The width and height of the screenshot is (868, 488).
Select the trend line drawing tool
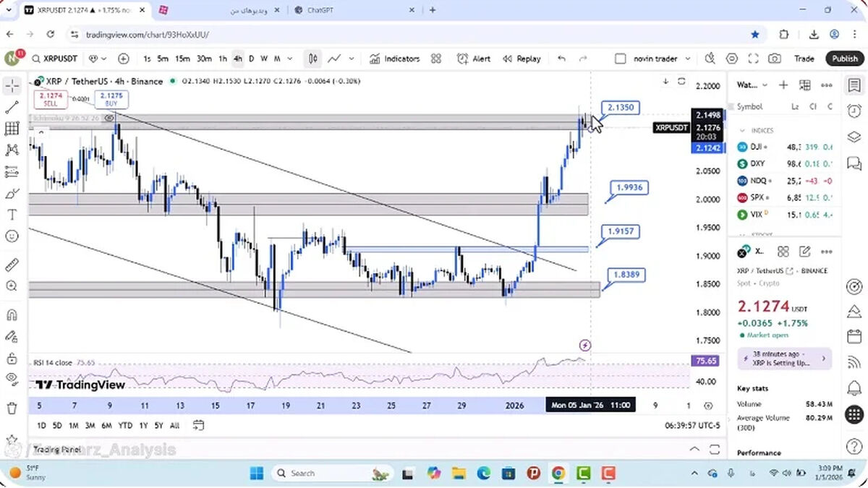12,107
